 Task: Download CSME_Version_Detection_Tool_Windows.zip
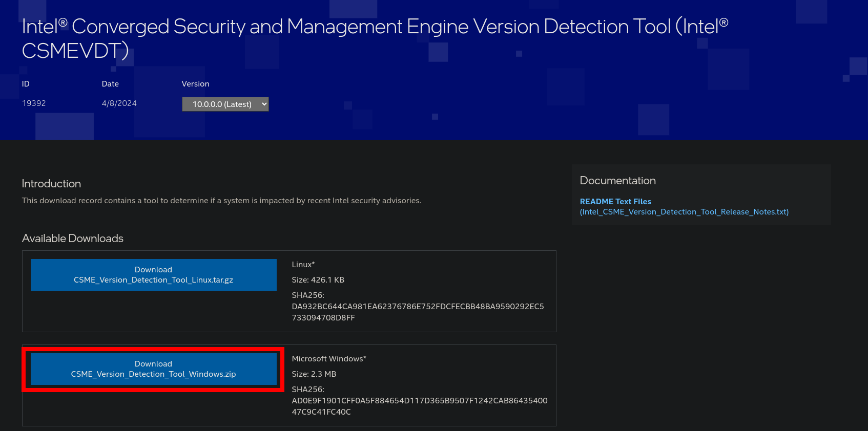pyautogui.click(x=154, y=369)
